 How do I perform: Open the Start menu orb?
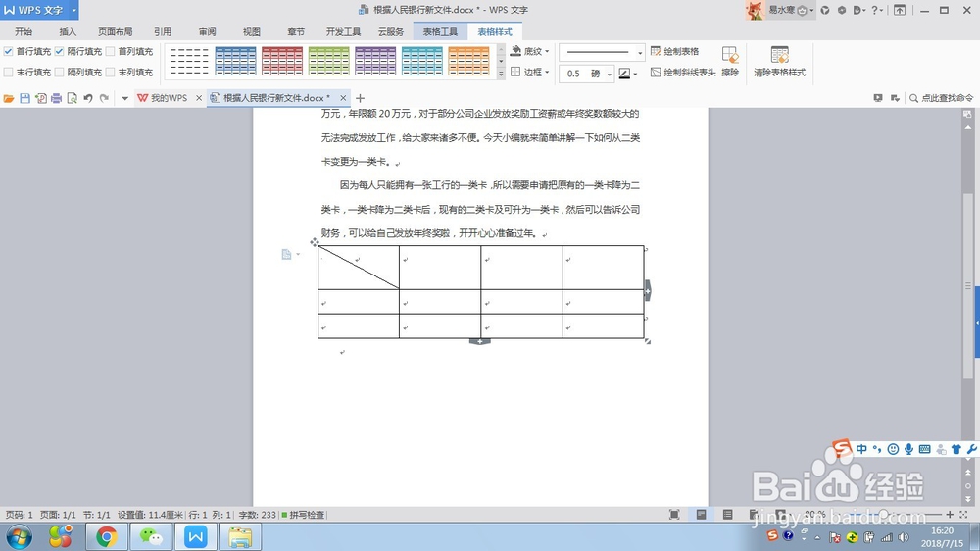[x=18, y=536]
